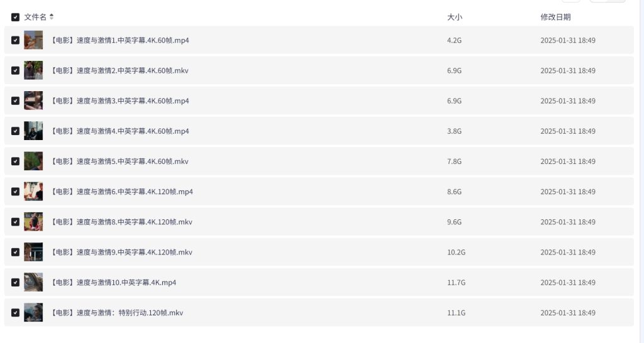
Task: Click the 文件名 column header text
Action: click(x=35, y=17)
